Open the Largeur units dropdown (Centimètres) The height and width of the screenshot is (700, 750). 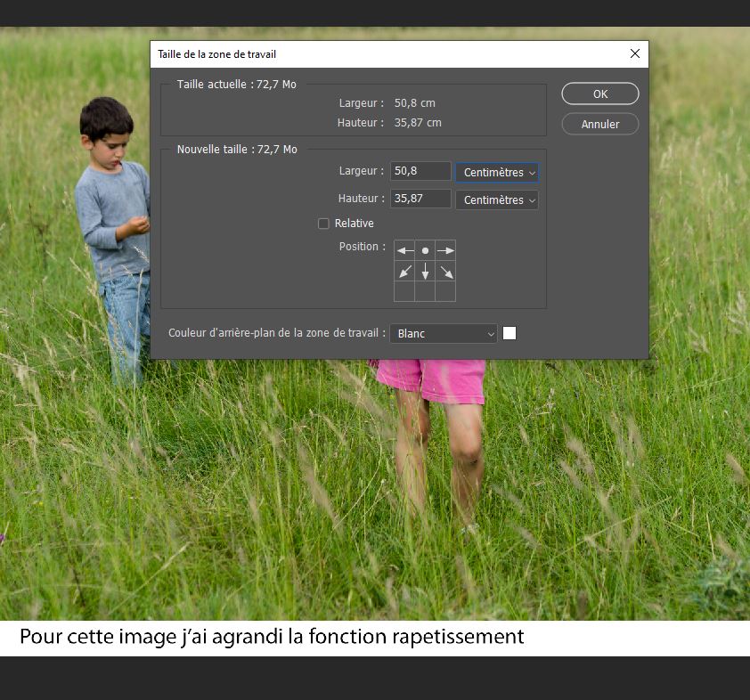tap(497, 172)
